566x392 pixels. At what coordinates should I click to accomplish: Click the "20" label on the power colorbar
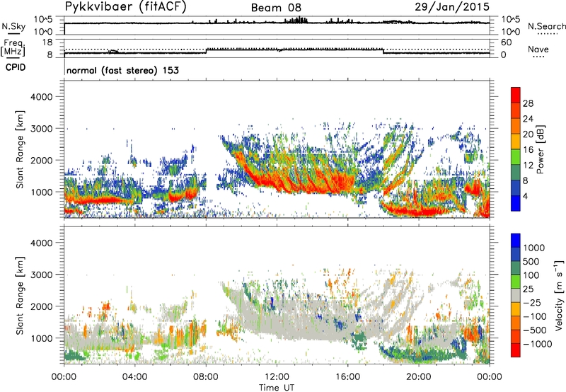tap(528, 134)
